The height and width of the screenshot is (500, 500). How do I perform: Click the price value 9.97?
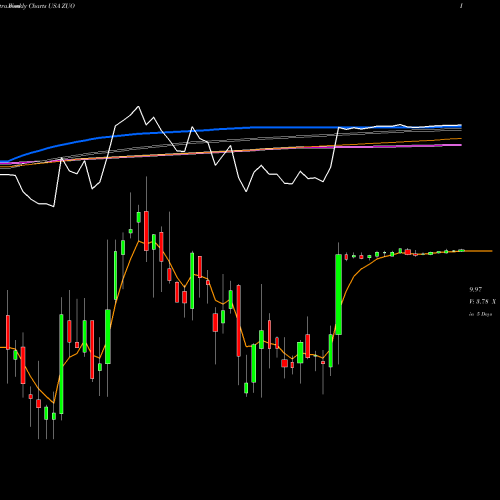click(x=475, y=289)
